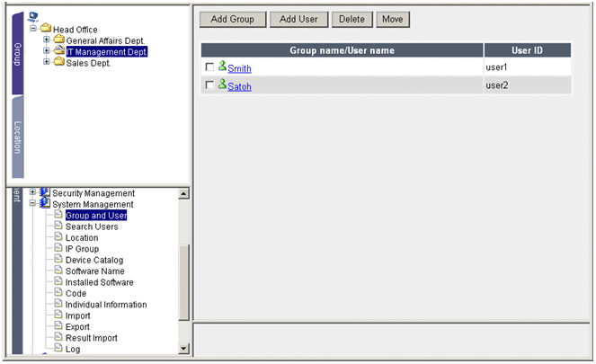Click the computer root icon above Head Office
This screenshot has height=364, width=596.
point(33,17)
